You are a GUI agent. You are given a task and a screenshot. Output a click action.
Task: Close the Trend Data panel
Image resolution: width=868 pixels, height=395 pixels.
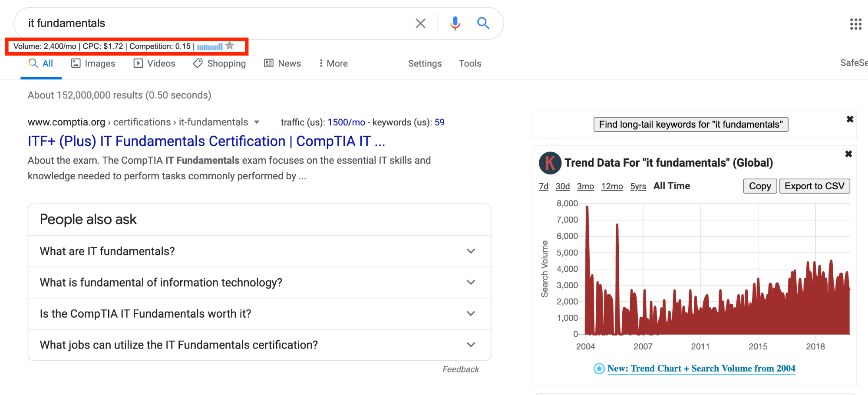[848, 154]
